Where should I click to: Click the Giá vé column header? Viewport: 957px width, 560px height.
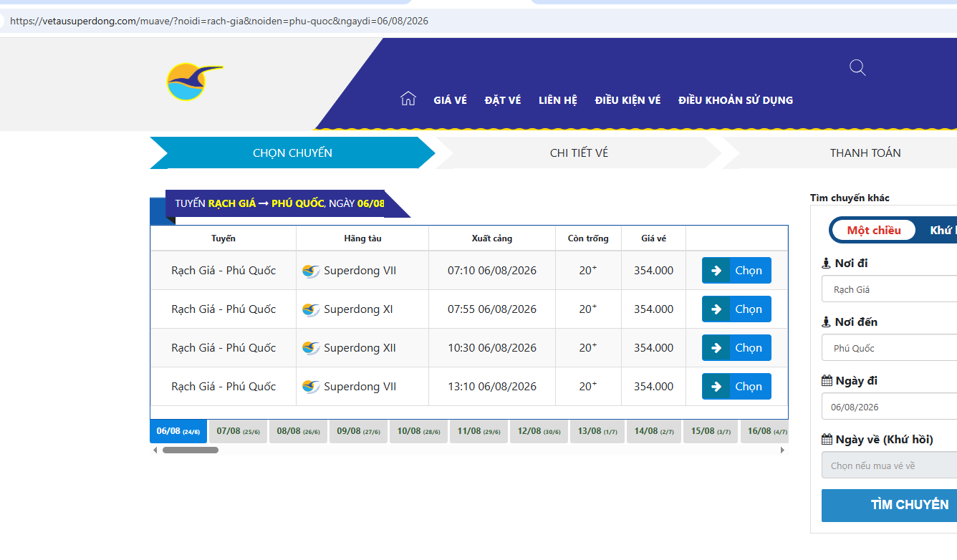(x=653, y=238)
